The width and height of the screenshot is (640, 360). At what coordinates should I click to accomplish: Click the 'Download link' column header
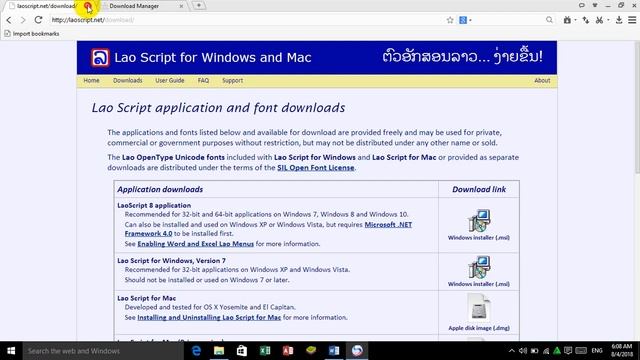(x=479, y=189)
